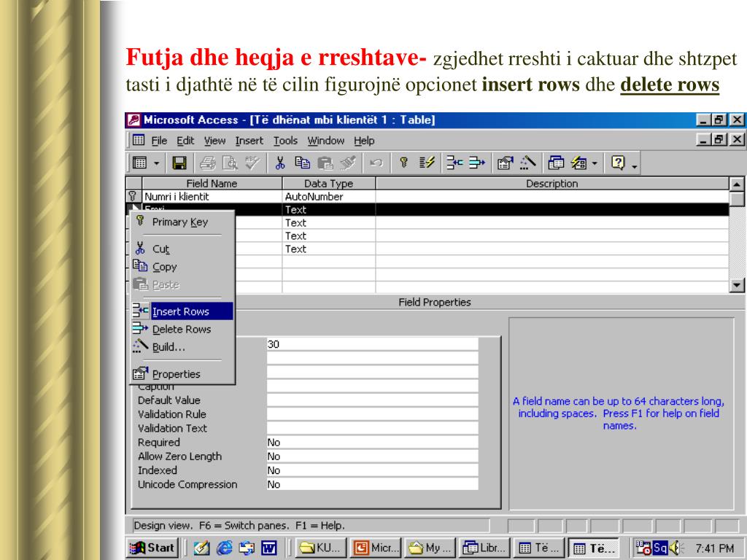Click the Primary Key toolbar icon
The image size is (747, 560).
click(x=403, y=163)
